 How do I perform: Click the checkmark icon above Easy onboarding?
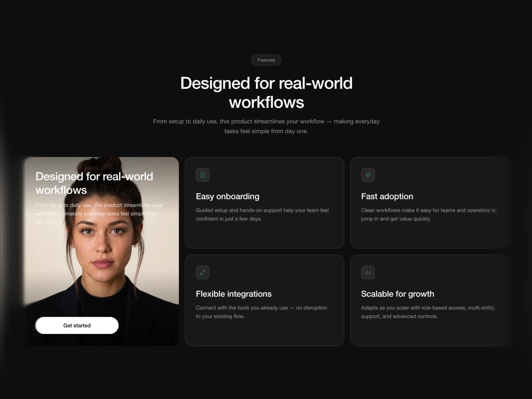click(x=203, y=175)
